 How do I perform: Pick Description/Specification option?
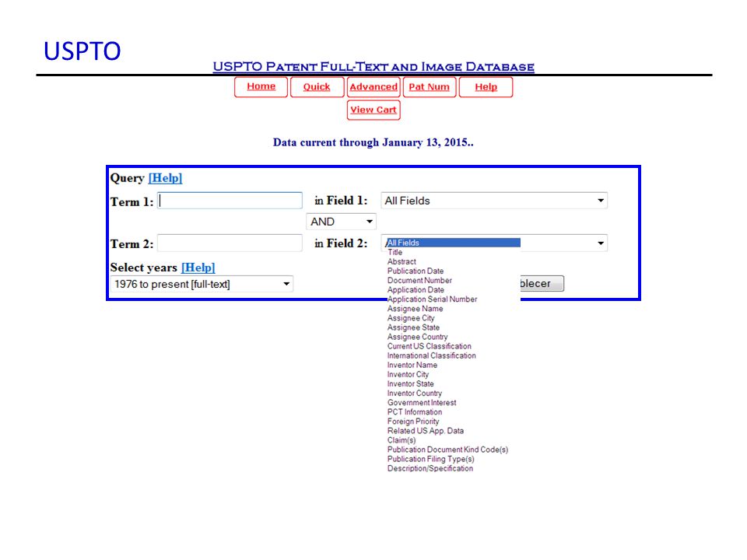[x=430, y=468]
